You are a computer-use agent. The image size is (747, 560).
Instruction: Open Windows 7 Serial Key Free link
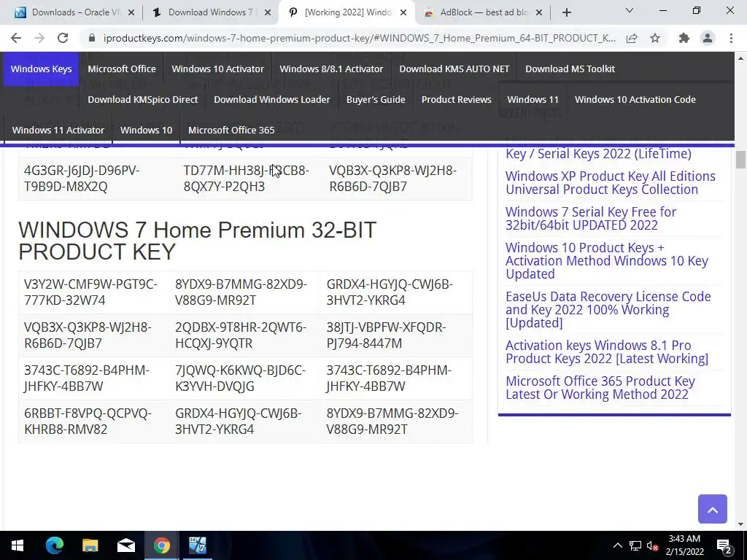[591, 219]
